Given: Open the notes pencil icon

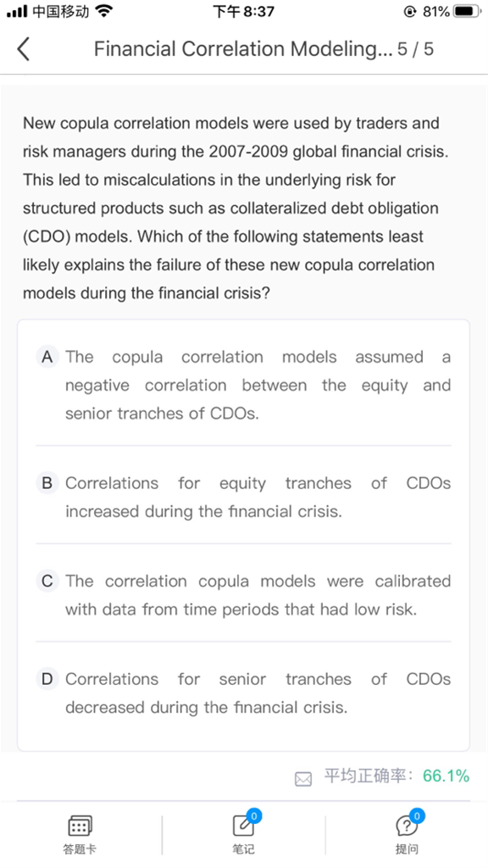Looking at the screenshot, I should pyautogui.click(x=243, y=826).
